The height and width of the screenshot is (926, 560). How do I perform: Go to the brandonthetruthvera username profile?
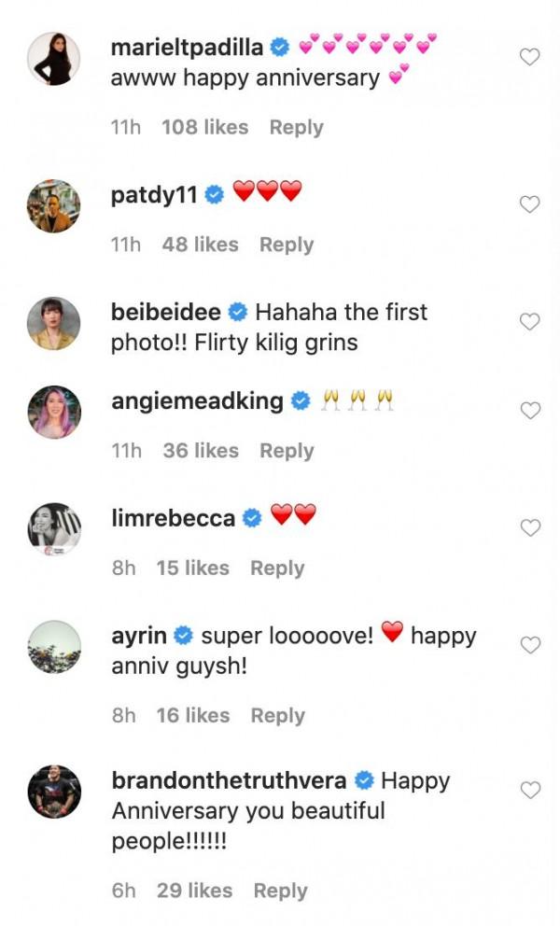pyautogui.click(x=229, y=780)
